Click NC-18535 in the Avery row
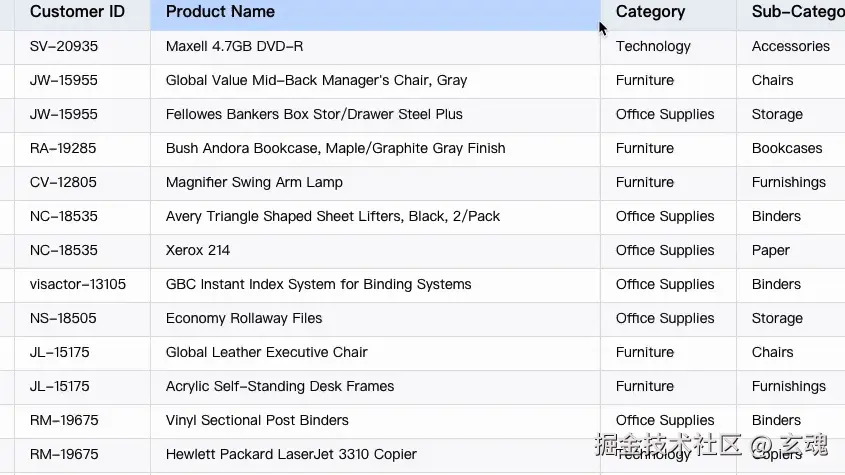The width and height of the screenshot is (845, 475). [x=82, y=217]
